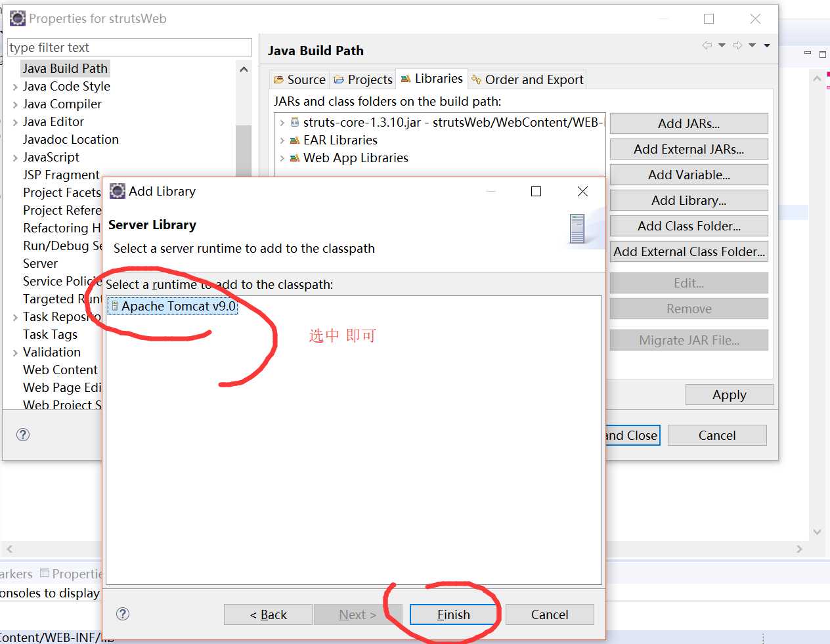830x644 pixels.
Task: Click the struts-core jar file icon
Action: pos(295,122)
